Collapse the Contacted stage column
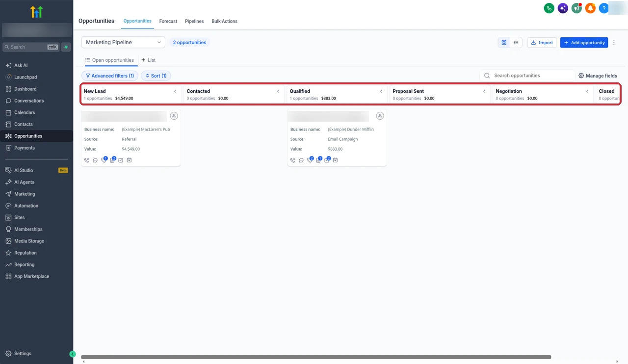628x364 pixels. point(278,91)
